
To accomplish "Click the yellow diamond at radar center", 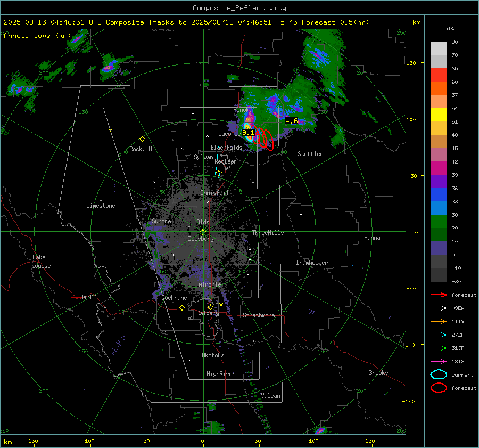I will click(203, 232).
